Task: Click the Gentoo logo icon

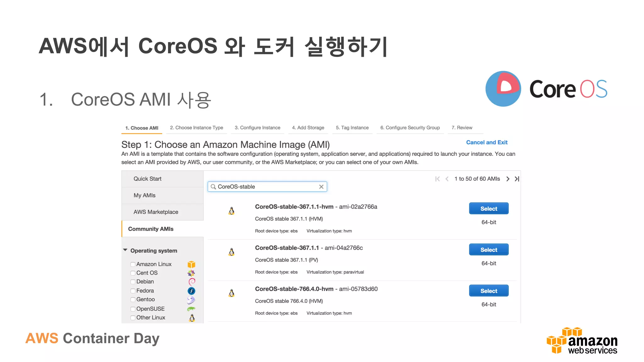Action: point(191,300)
